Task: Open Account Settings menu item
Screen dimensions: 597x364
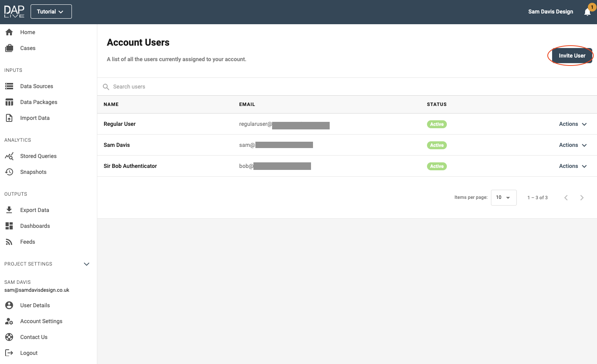Action: point(41,321)
